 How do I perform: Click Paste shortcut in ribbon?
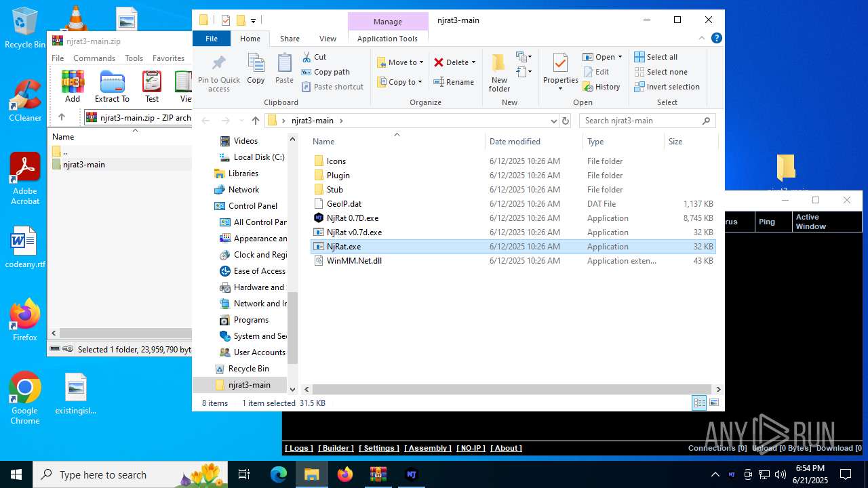[332, 87]
